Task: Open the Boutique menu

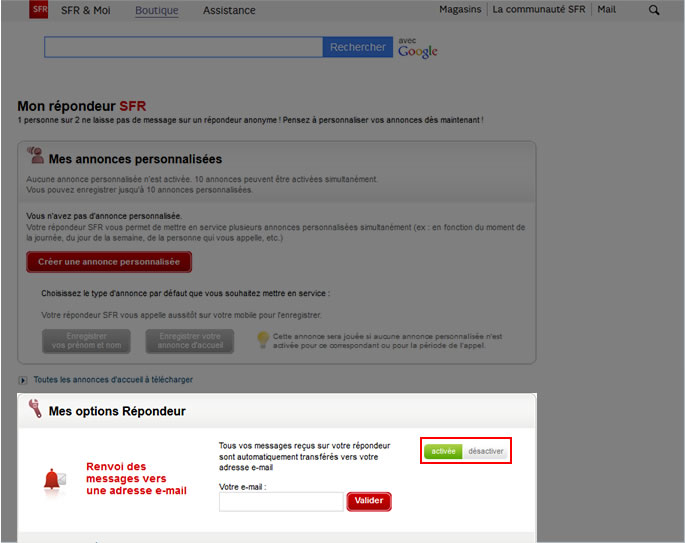Action: [157, 10]
